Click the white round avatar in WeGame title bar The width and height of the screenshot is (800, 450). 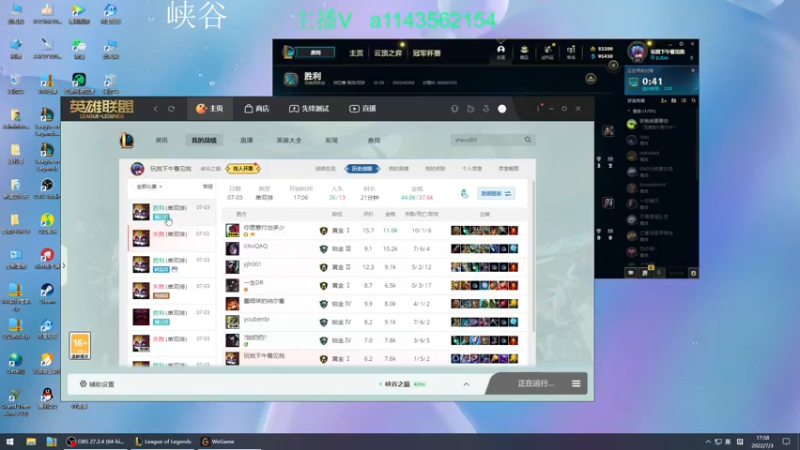tap(502, 109)
